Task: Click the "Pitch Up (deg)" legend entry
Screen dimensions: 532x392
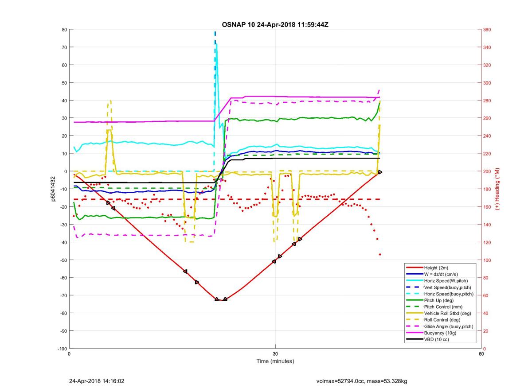Action: (440, 300)
